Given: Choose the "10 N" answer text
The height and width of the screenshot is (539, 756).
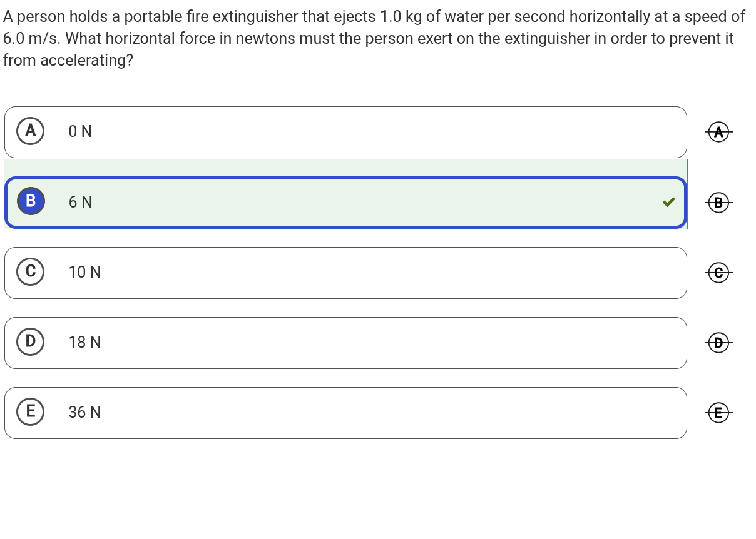Looking at the screenshot, I should pos(84,272).
